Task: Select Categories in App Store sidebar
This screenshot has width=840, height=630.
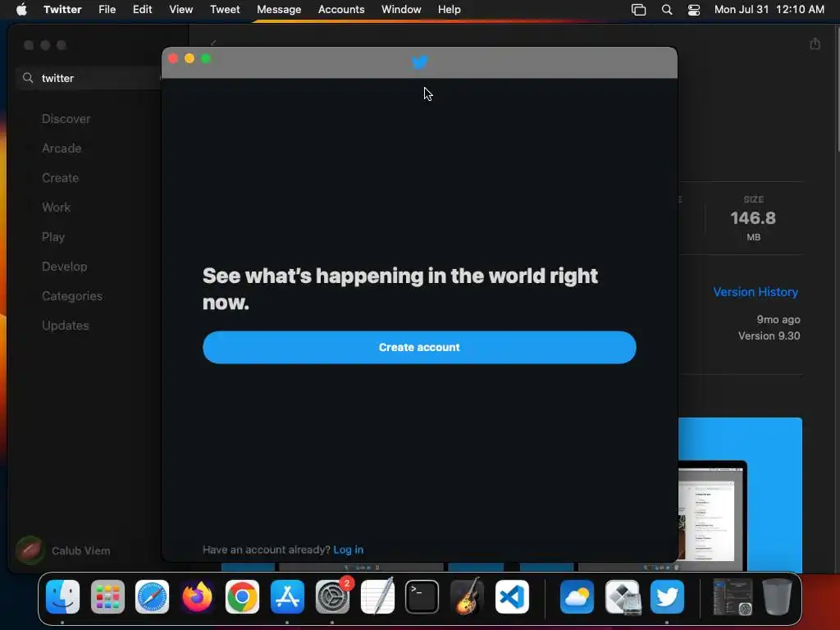Action: [72, 295]
